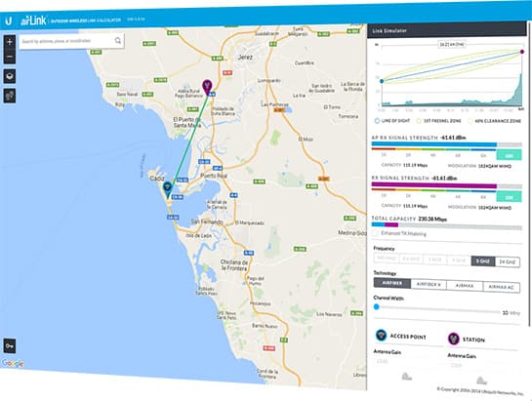Toggle 1st Fresnel Zone legend circle
The width and height of the screenshot is (532, 401).
point(419,121)
